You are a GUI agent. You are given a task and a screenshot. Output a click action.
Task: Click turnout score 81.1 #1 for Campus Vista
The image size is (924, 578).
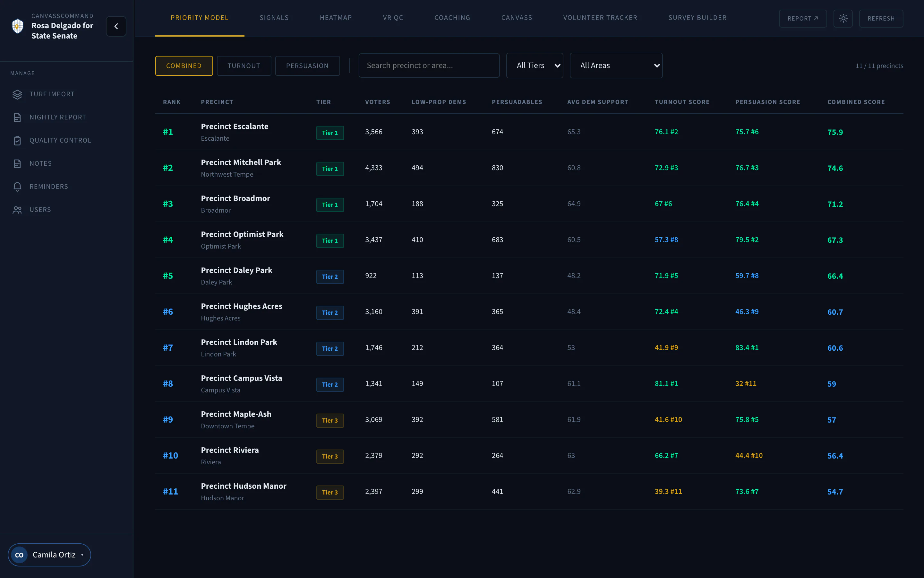click(x=666, y=383)
